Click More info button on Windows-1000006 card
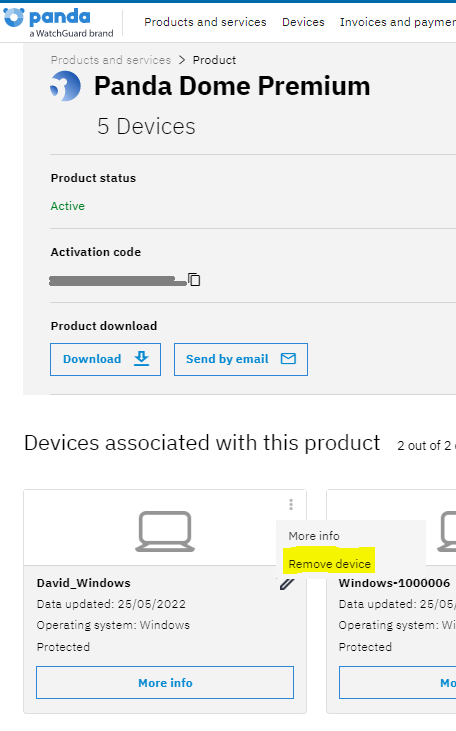 point(398,683)
